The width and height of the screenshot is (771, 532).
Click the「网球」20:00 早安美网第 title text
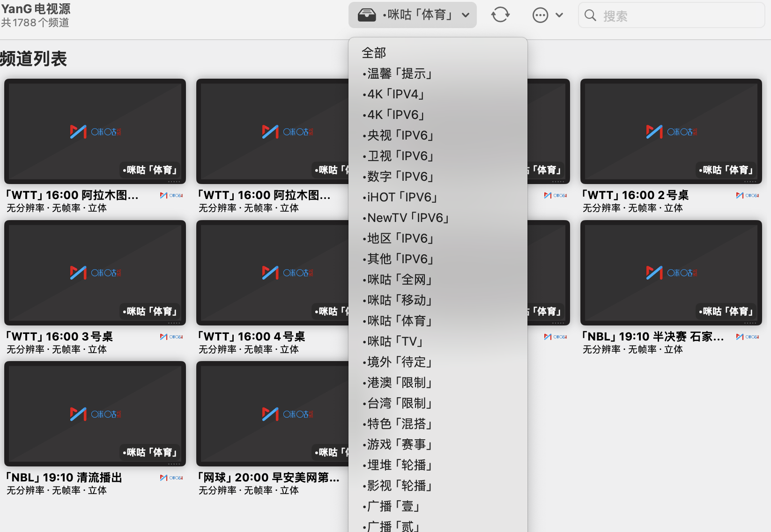pyautogui.click(x=268, y=477)
